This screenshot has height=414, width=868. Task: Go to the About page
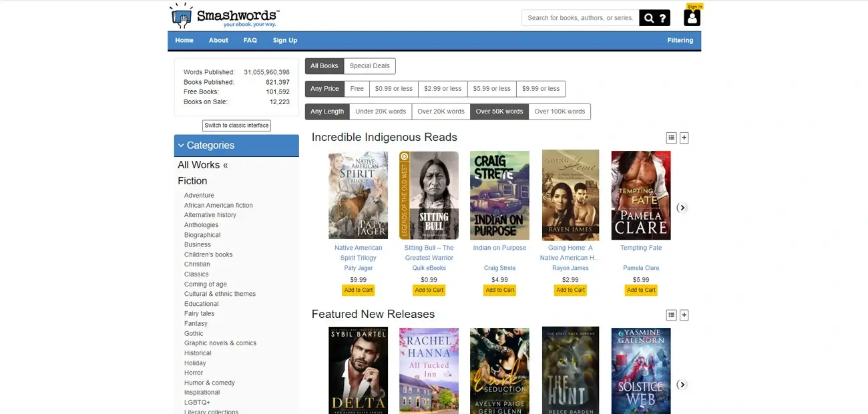[218, 40]
